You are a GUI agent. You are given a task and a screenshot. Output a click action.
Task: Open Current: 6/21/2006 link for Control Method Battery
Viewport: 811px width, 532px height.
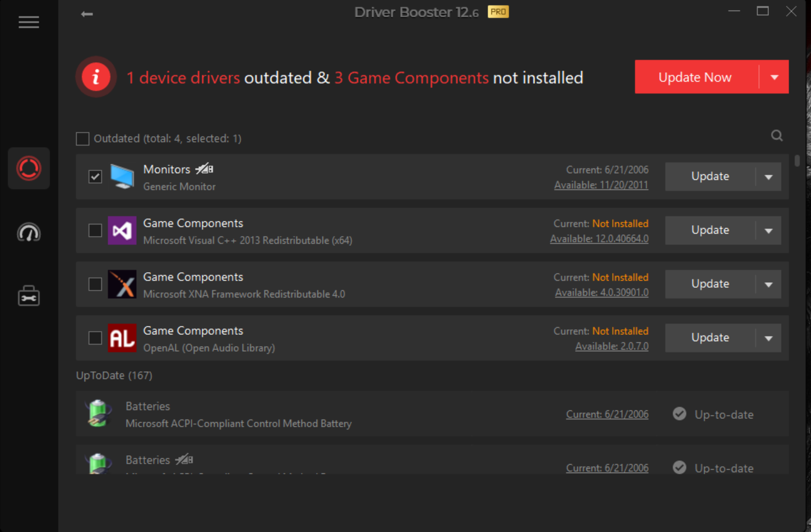(607, 414)
